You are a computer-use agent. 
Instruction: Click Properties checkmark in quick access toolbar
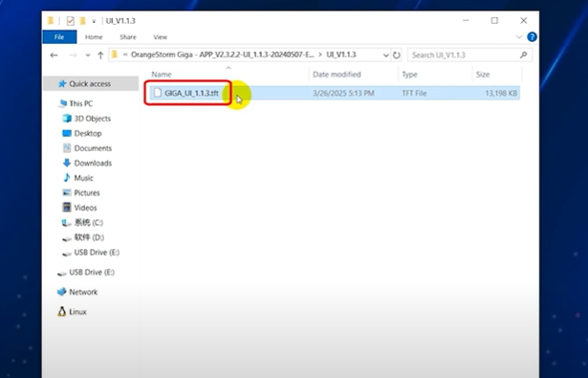tap(70, 21)
